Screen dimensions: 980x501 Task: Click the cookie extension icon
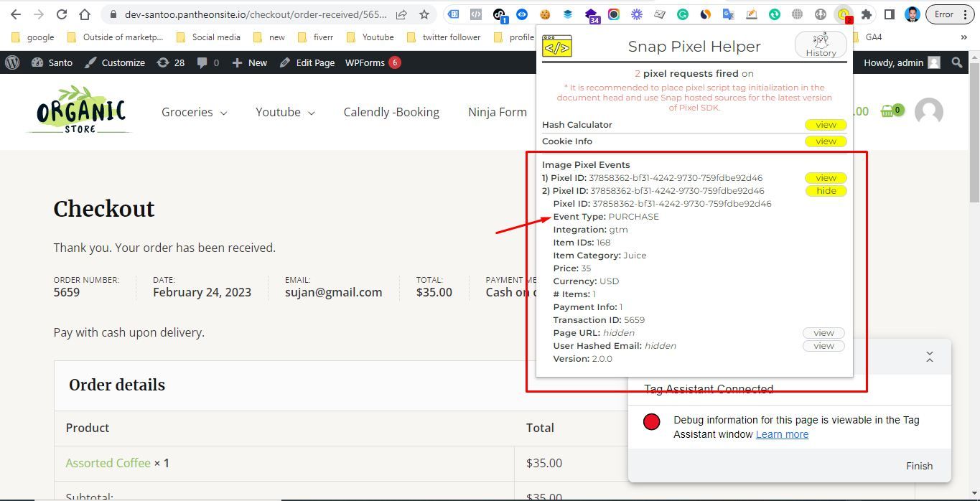[x=545, y=14]
